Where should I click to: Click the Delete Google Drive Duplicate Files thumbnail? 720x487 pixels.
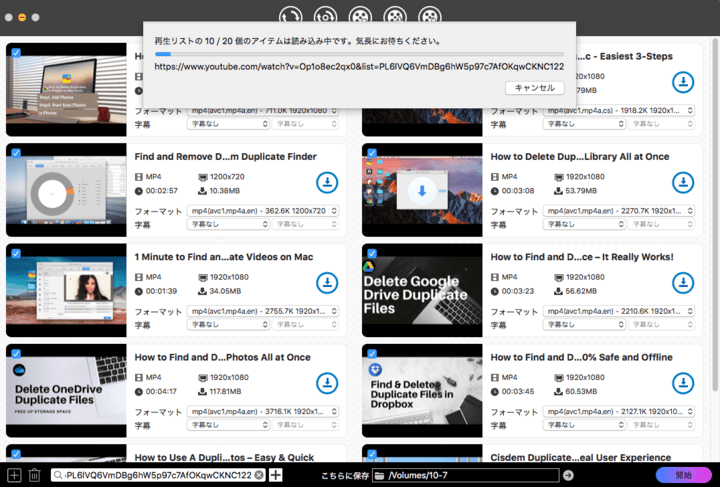422,291
